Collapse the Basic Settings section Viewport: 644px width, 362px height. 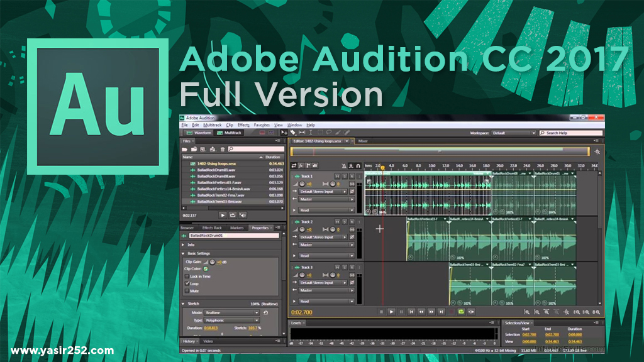(183, 253)
